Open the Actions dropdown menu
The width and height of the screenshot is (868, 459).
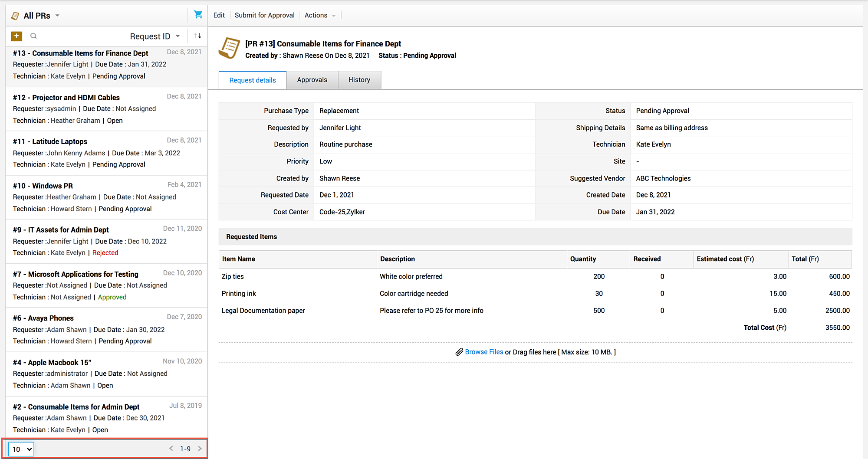pyautogui.click(x=320, y=15)
